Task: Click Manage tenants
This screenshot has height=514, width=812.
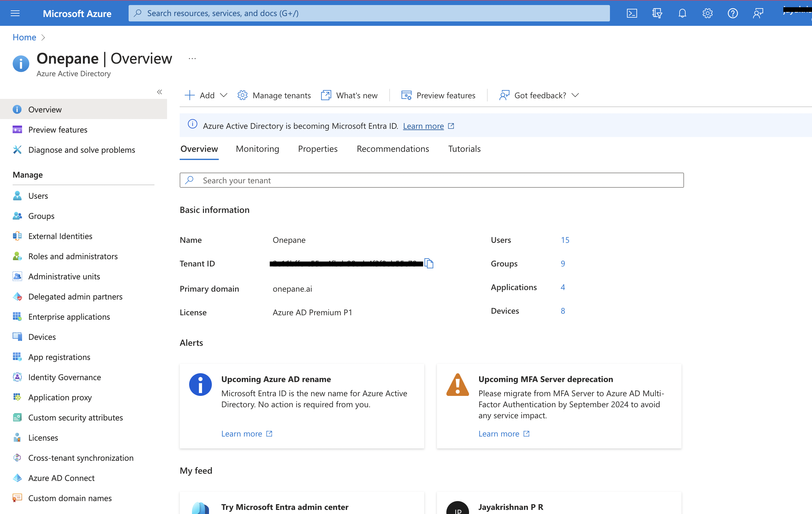Action: pyautogui.click(x=274, y=95)
